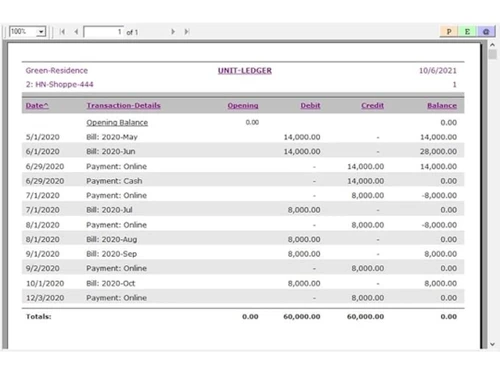This screenshot has width=500, height=375.
Task: Click 'Payment: Cash' transaction entry
Action: pyautogui.click(x=114, y=181)
